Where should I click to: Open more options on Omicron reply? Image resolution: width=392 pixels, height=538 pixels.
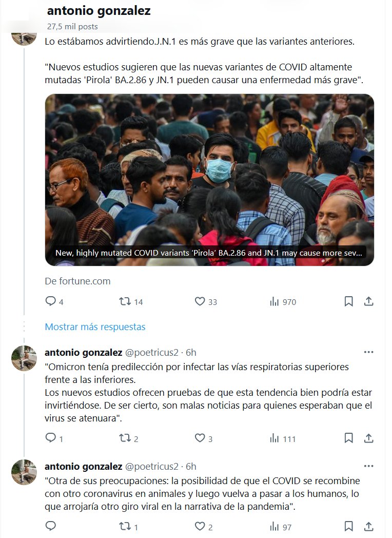(x=368, y=352)
